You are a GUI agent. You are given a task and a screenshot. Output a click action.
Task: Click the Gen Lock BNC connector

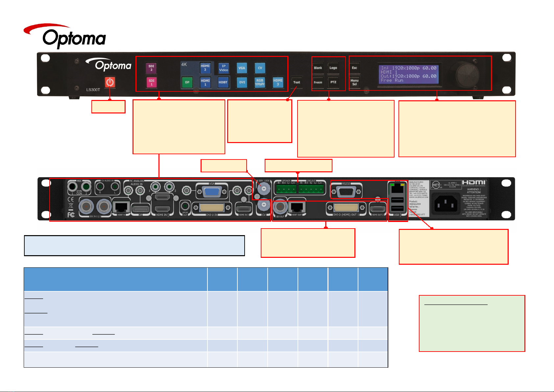264,189
